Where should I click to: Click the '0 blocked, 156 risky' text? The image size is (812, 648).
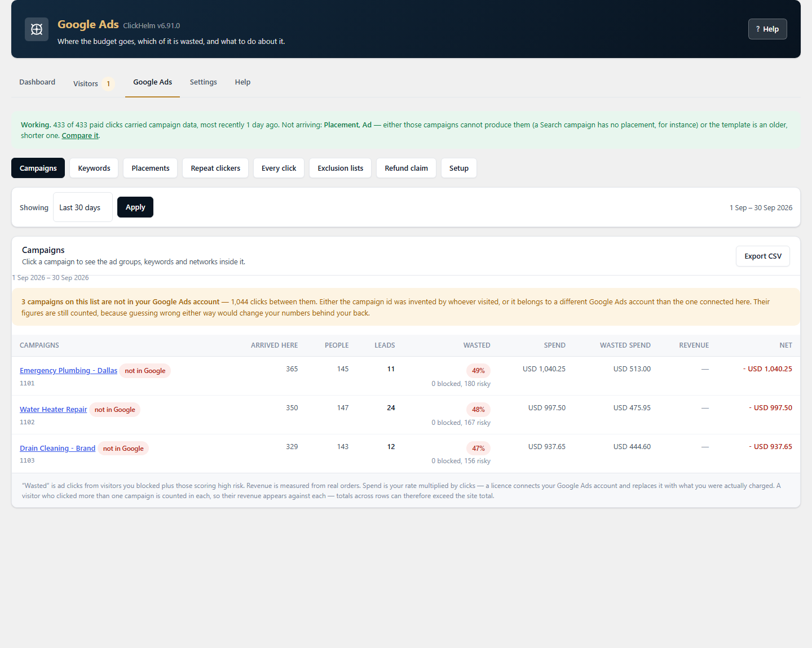pyautogui.click(x=461, y=461)
